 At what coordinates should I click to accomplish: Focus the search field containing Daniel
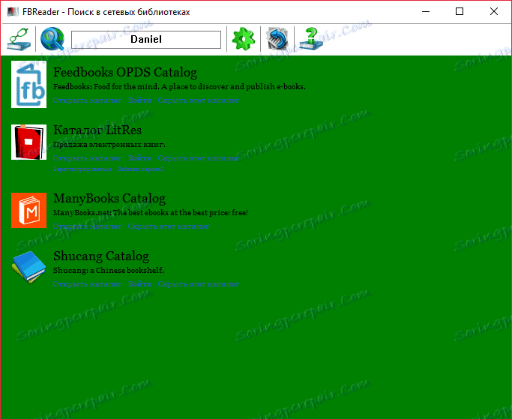(x=146, y=40)
